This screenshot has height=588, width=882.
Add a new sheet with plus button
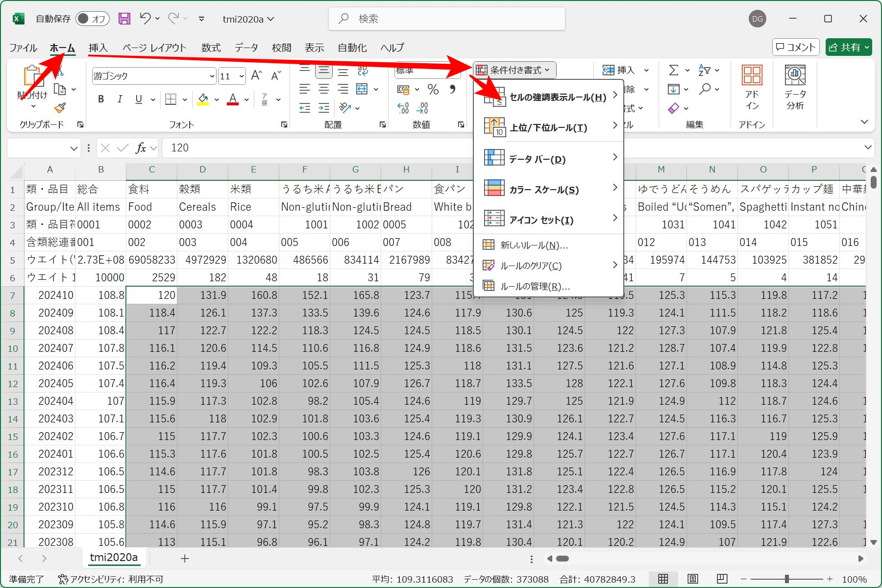(x=185, y=558)
